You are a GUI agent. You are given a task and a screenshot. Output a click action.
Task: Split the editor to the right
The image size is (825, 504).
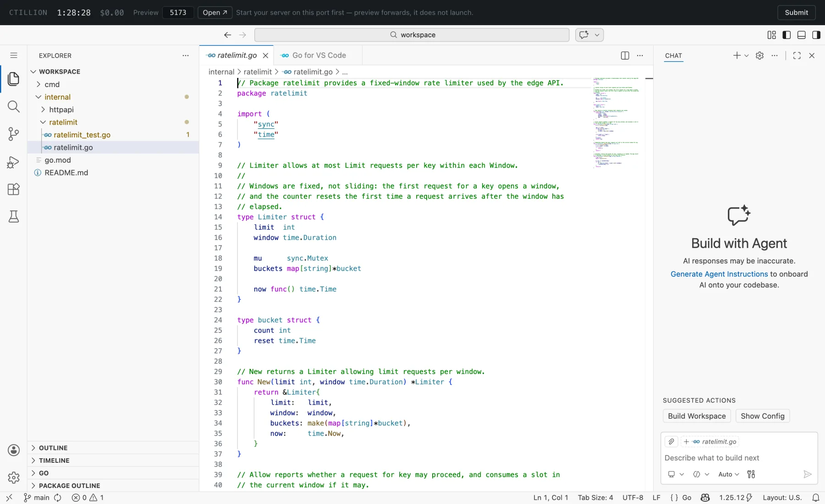[625, 55]
